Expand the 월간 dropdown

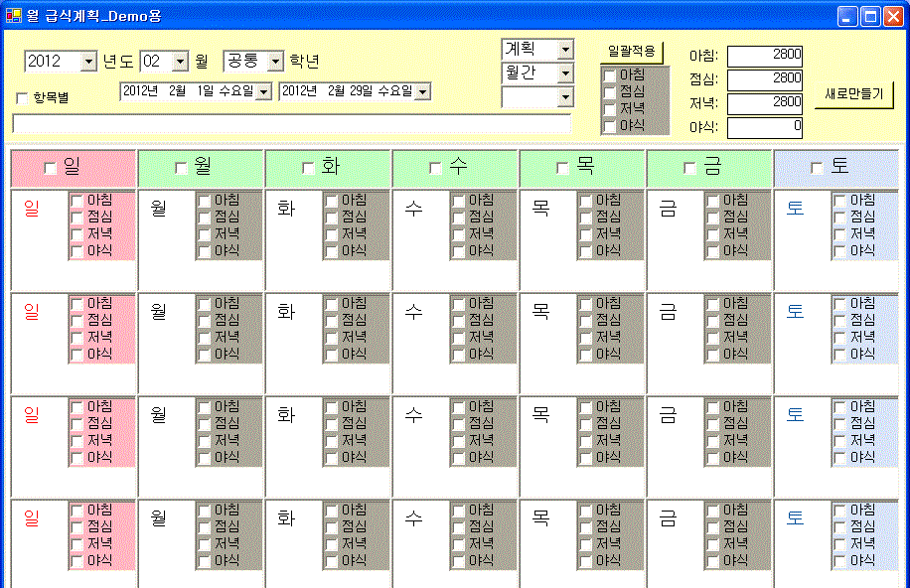coord(565,73)
